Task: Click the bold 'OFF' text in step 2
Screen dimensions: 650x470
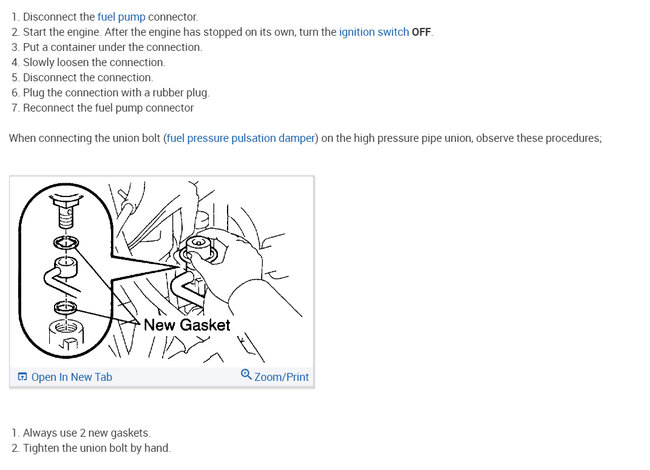Action: [x=421, y=32]
